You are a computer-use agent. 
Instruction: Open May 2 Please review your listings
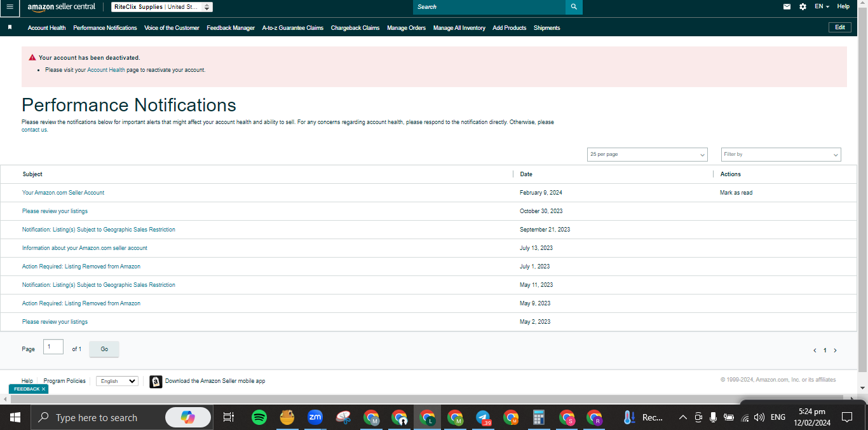coord(55,322)
